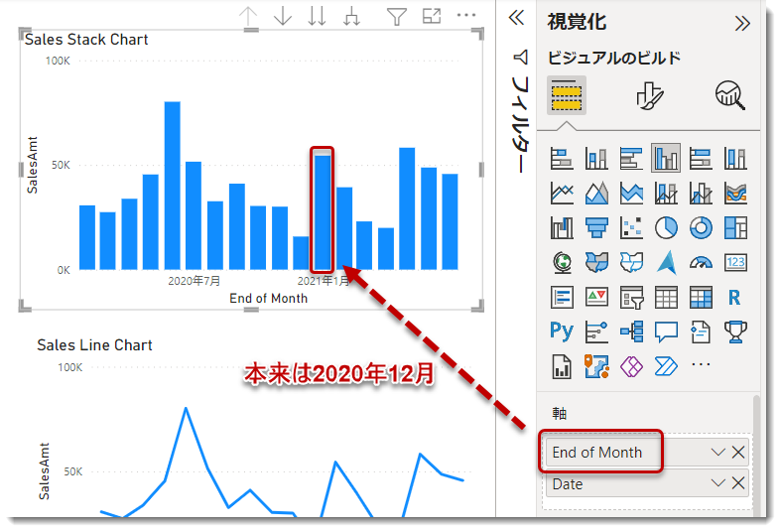Select the line chart visual

pos(562,194)
